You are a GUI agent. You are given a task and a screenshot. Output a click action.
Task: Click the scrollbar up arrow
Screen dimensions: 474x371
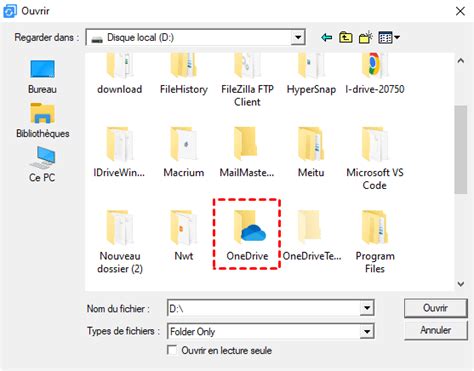461,61
